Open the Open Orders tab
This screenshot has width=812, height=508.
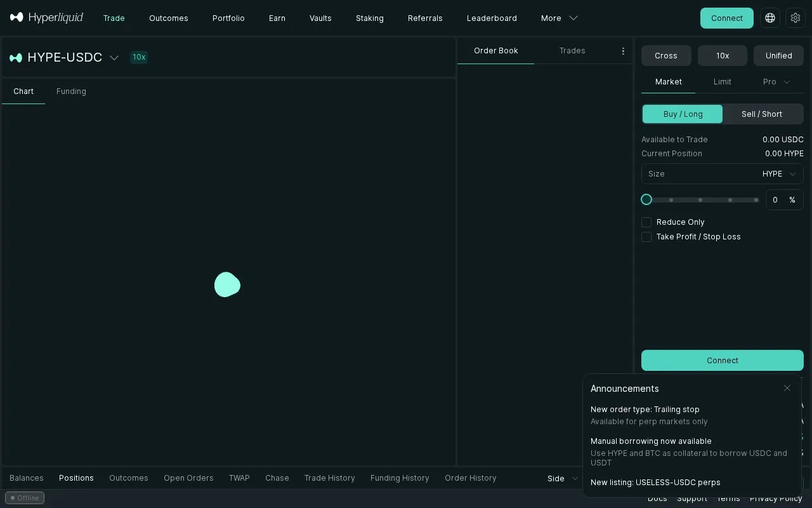pyautogui.click(x=188, y=478)
